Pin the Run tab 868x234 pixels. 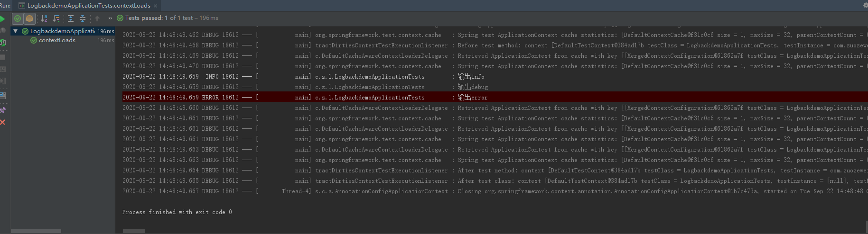(2, 110)
